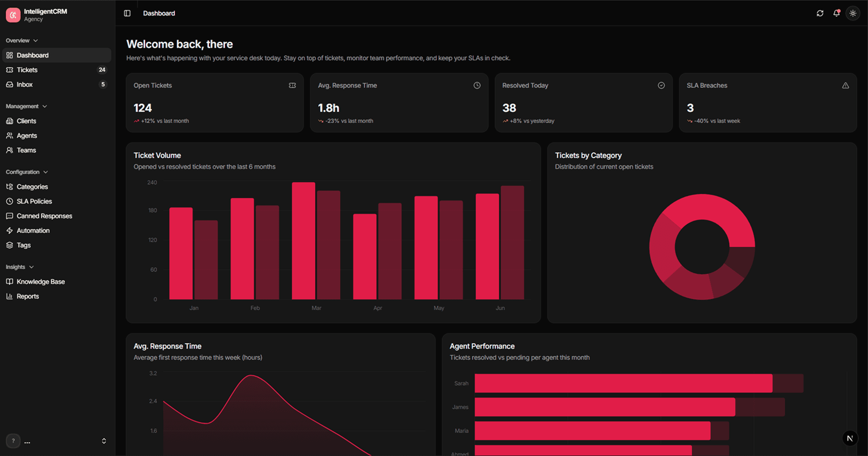Image resolution: width=868 pixels, height=456 pixels.
Task: Click the checkmark icon on Resolved Today card
Action: [661, 85]
